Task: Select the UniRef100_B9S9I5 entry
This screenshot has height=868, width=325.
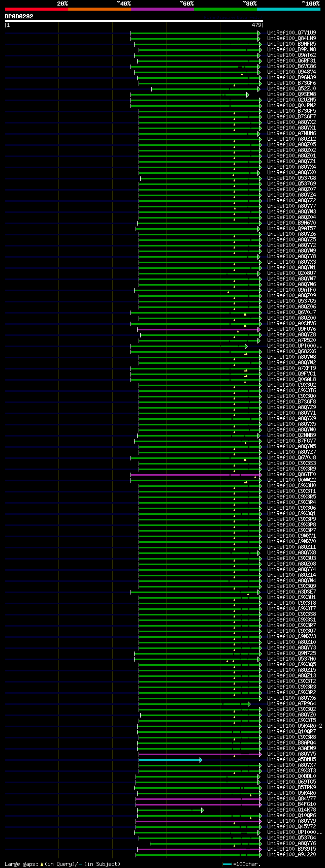Action: pyautogui.click(x=291, y=849)
